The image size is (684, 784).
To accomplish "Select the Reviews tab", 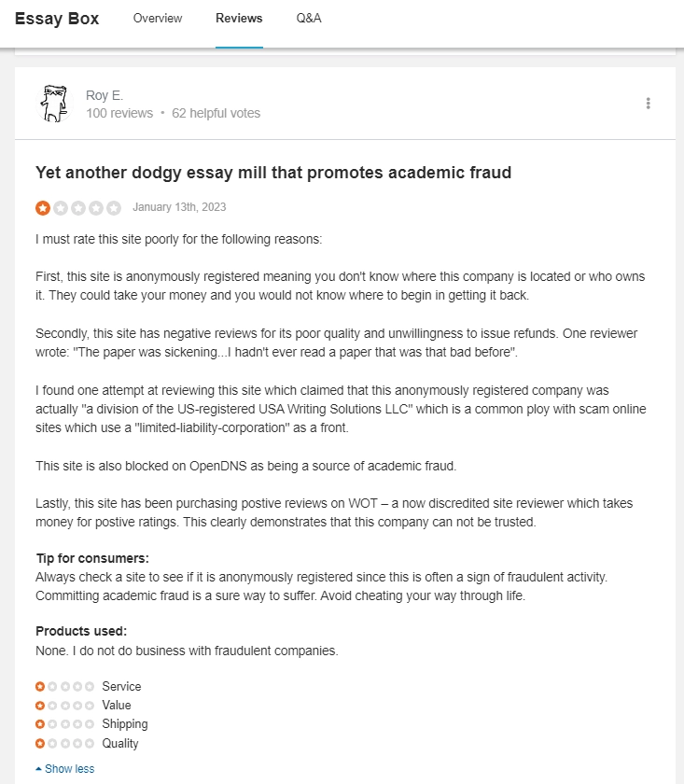I will coord(239,19).
